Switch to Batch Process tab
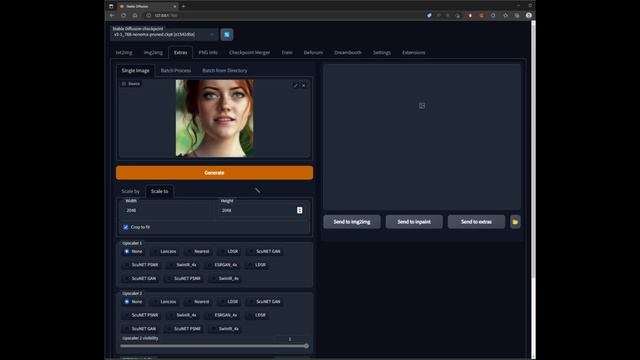 click(176, 71)
